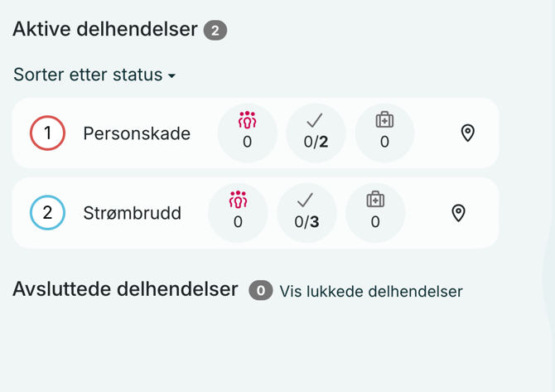This screenshot has height=392, width=555.
Task: Click the Aktive delhendelser heading
Action: [x=106, y=30]
